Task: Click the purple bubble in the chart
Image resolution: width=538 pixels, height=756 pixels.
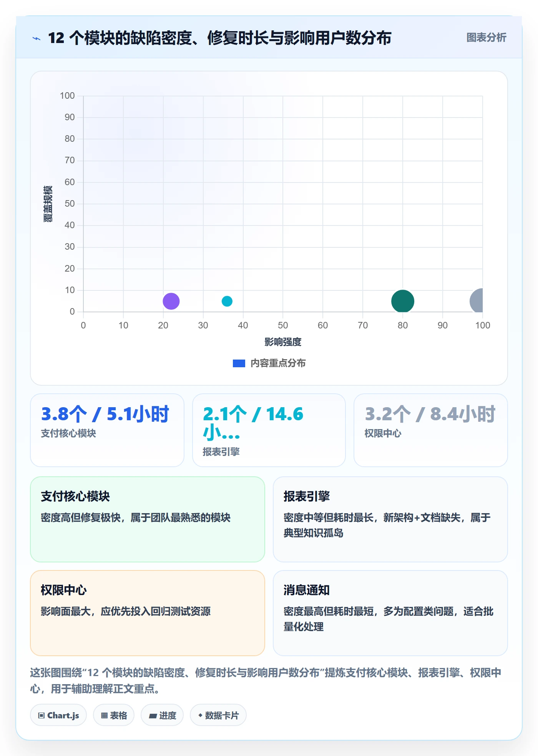Action: (x=171, y=301)
